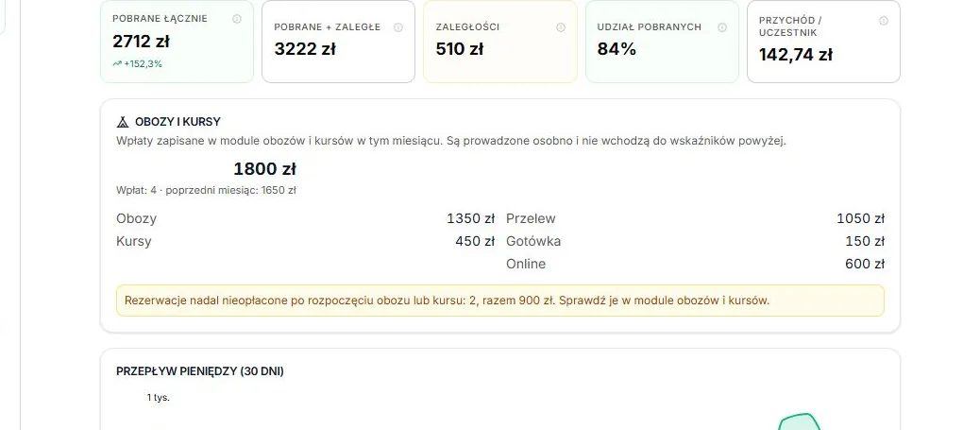
Task: Click the OBOZY I KURSY heading
Action: point(177,122)
